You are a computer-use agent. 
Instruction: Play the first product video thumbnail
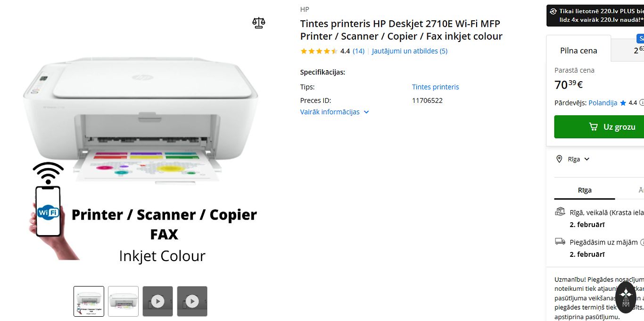[157, 301]
